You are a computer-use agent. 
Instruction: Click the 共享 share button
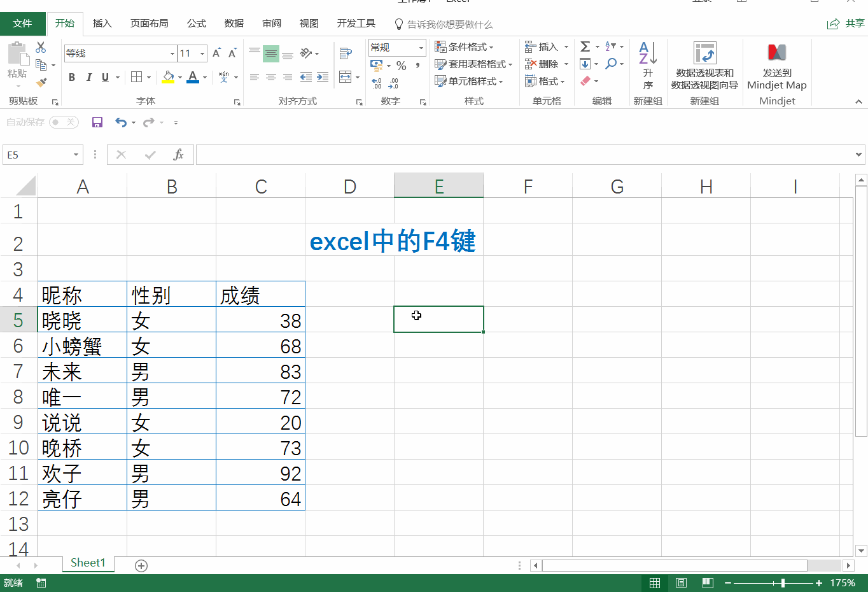coord(846,24)
